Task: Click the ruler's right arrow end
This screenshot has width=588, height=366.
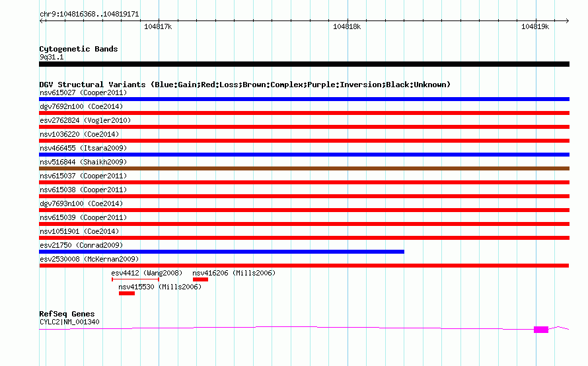Action: pyautogui.click(x=567, y=21)
